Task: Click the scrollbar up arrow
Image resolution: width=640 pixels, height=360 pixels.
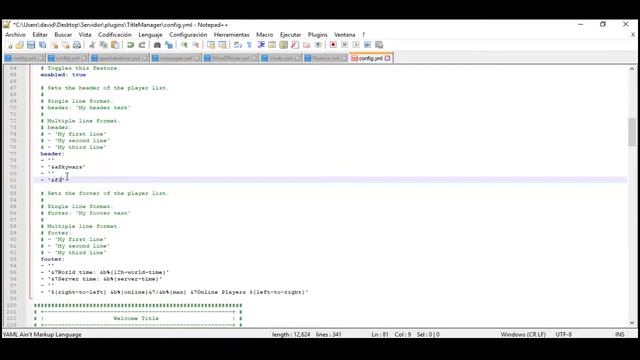Action: coord(632,69)
